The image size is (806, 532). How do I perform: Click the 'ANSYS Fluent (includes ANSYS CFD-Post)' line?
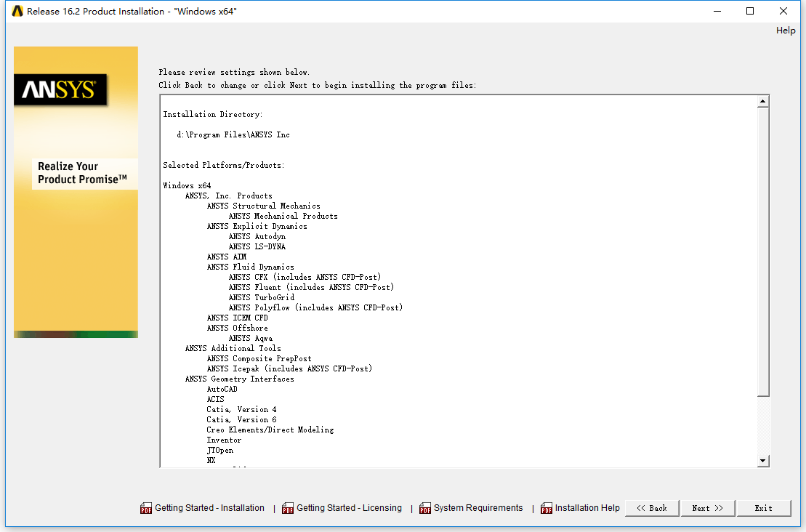312,287
